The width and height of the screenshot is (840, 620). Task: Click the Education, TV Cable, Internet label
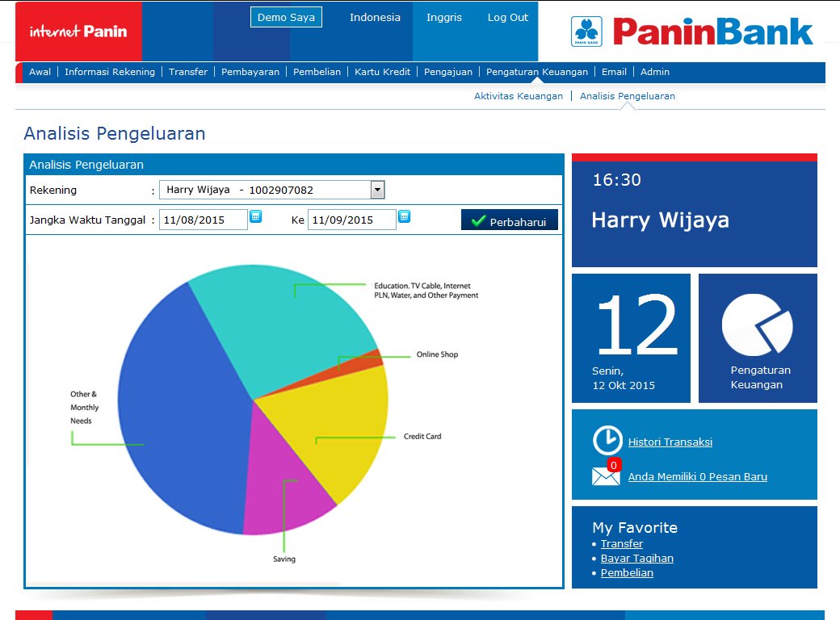pos(426,290)
